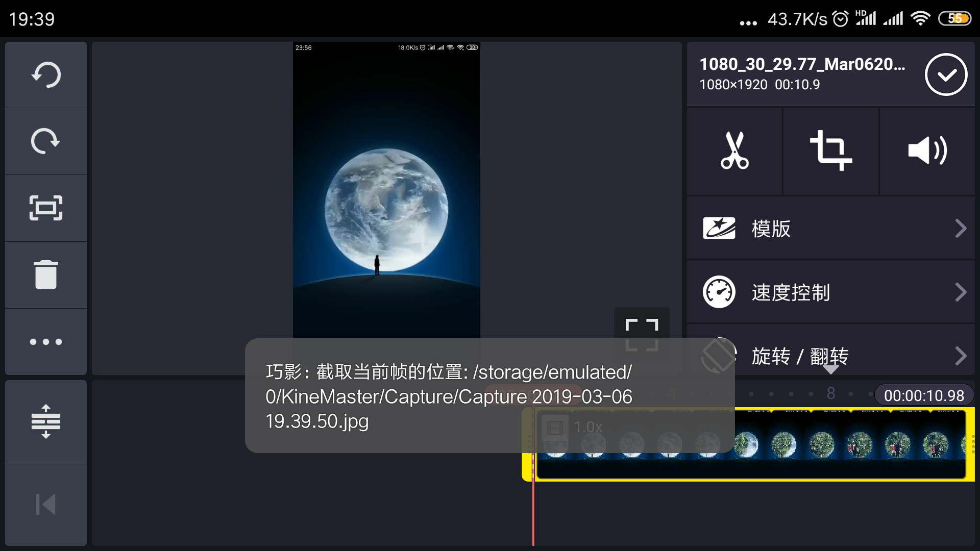Capture current frame with the capture icon
Viewport: 980px width, 551px height.
click(x=46, y=208)
